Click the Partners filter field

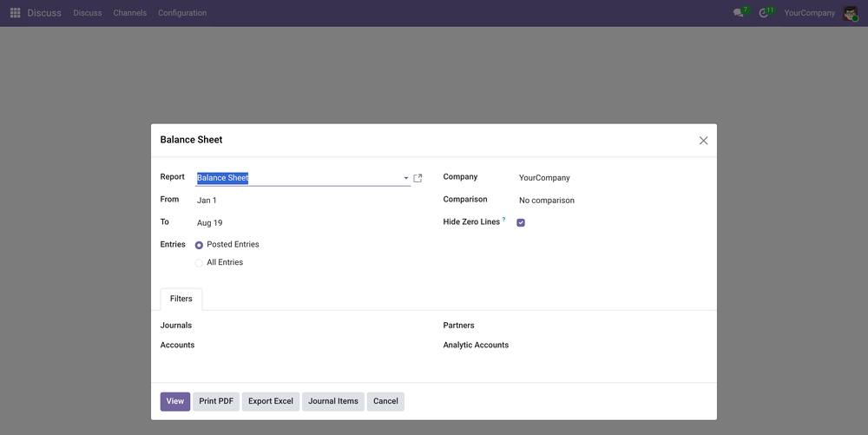click(612, 326)
